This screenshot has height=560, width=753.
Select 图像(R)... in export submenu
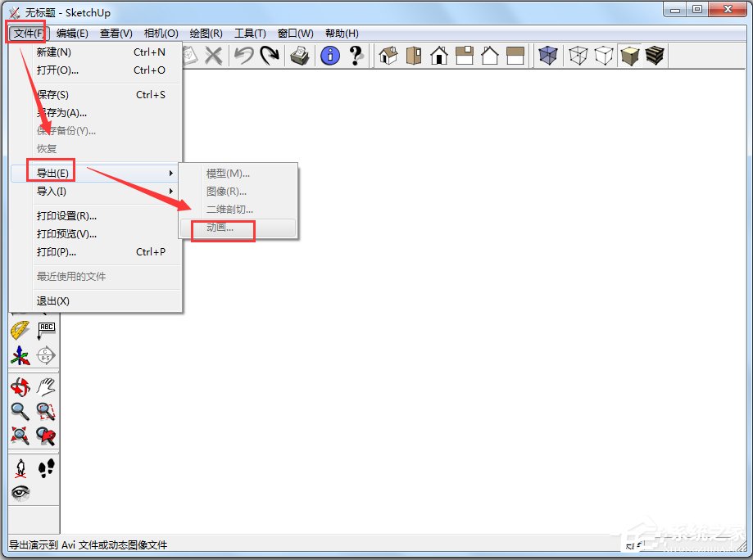pyautogui.click(x=238, y=192)
